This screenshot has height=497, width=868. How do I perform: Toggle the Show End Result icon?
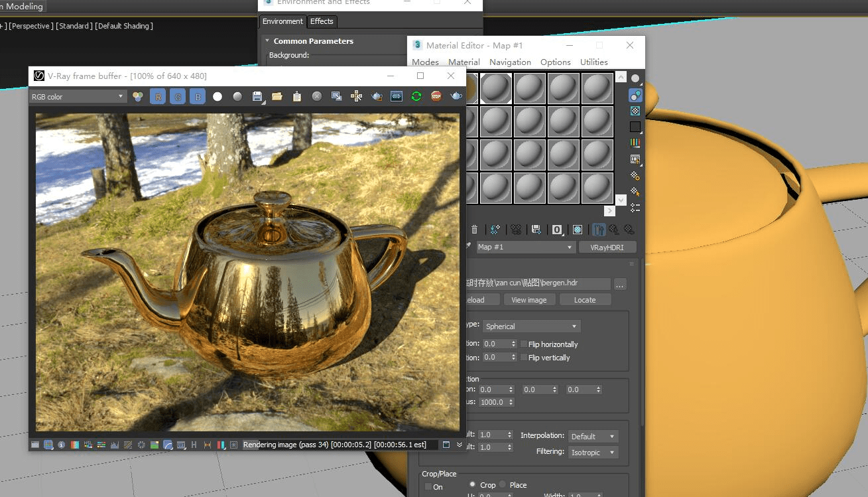(x=599, y=230)
